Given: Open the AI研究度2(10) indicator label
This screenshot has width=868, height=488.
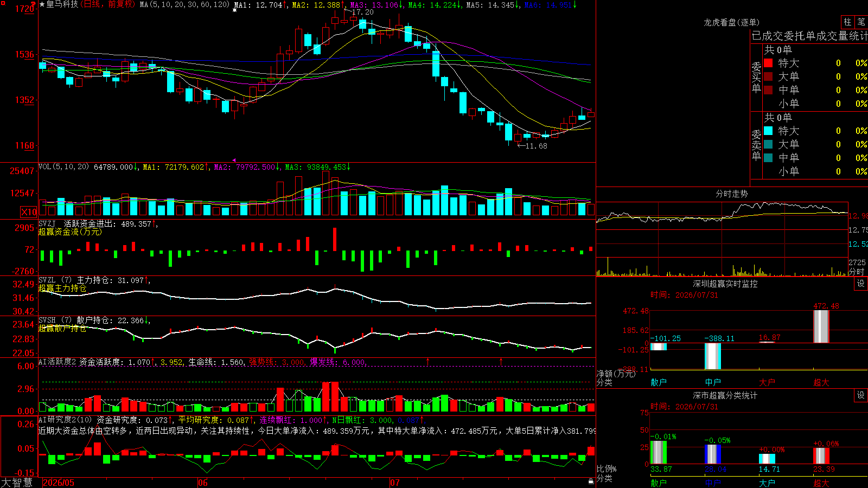Looking at the screenshot, I should (x=65, y=420).
